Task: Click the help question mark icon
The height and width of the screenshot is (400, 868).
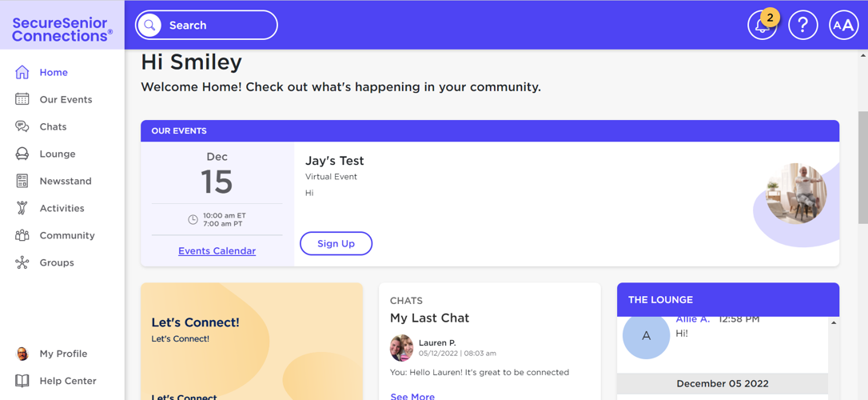Action: click(x=802, y=26)
